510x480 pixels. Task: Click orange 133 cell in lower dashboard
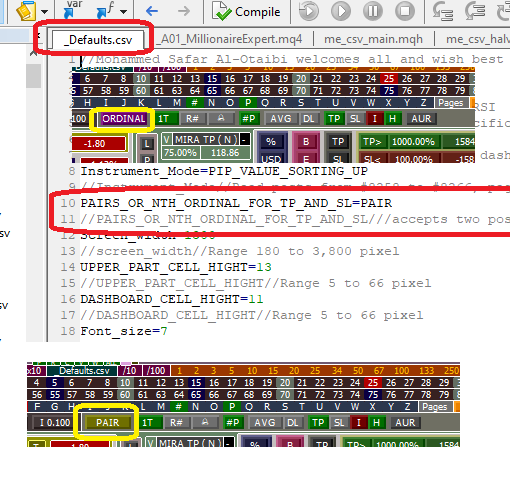[427, 371]
